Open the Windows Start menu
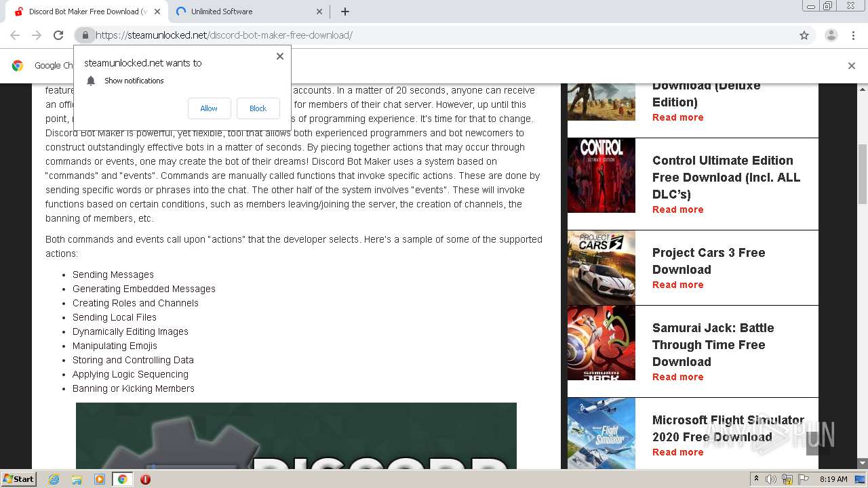This screenshot has height=488, width=868. point(18,479)
